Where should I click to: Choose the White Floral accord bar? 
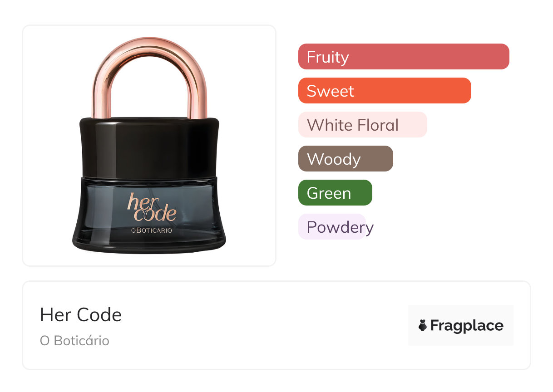pyautogui.click(x=362, y=125)
